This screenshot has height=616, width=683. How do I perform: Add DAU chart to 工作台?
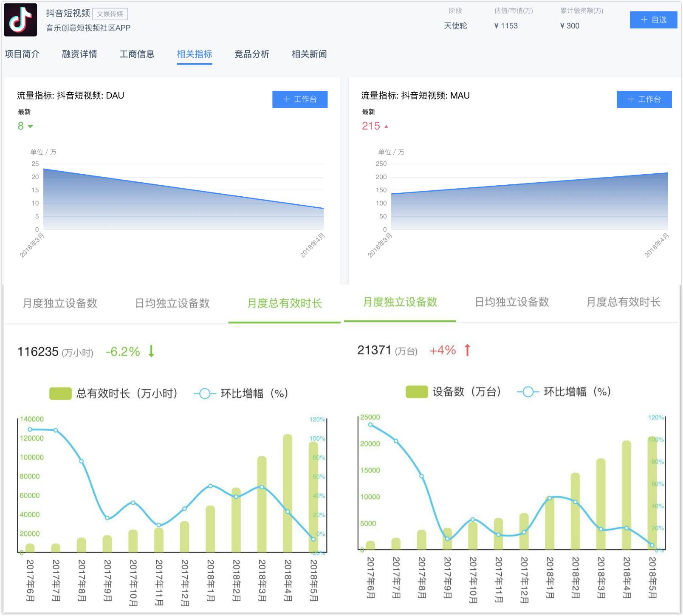click(x=299, y=99)
